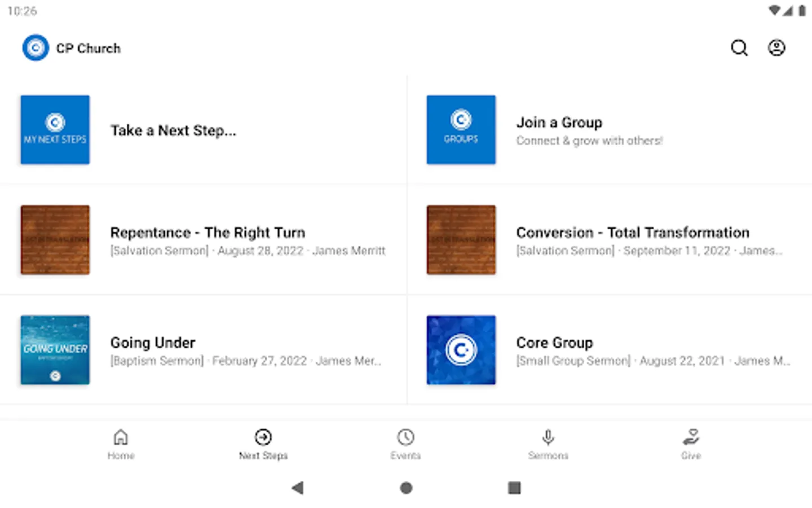Open the Groups blue thumbnail
812x508 pixels.
coord(461,130)
